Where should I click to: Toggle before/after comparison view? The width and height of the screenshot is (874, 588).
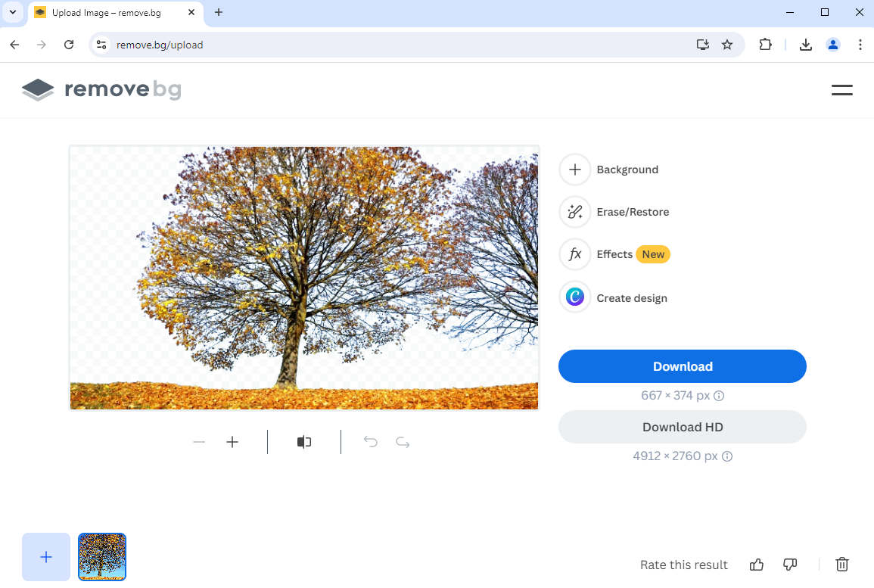[x=304, y=442]
